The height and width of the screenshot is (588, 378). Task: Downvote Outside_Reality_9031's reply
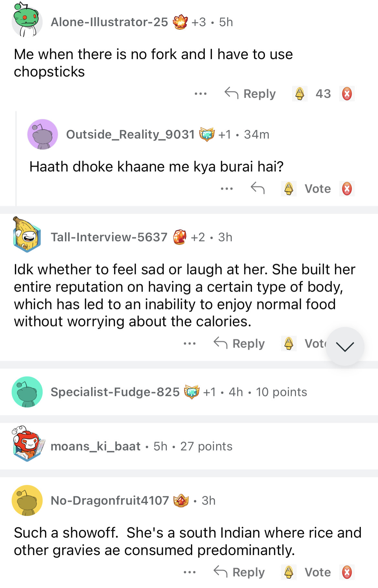click(347, 189)
